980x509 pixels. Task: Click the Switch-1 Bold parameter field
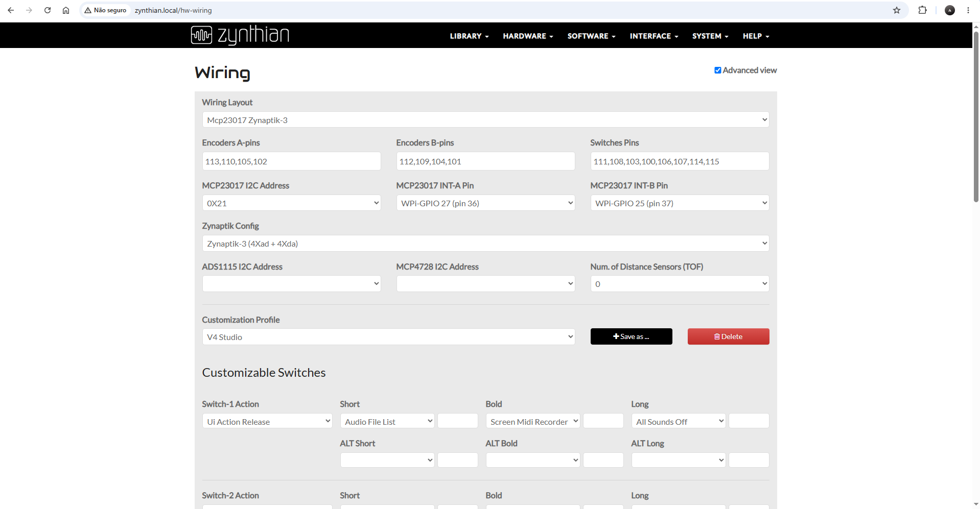click(603, 421)
